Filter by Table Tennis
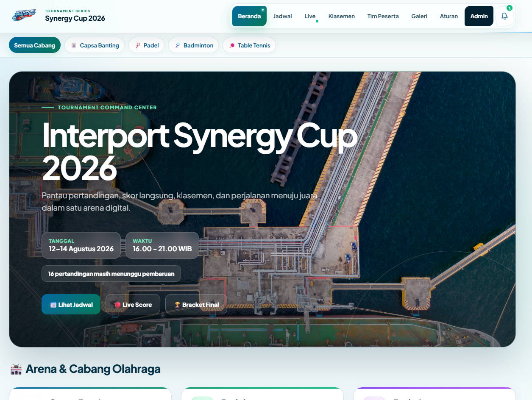532x400 pixels. click(x=249, y=45)
